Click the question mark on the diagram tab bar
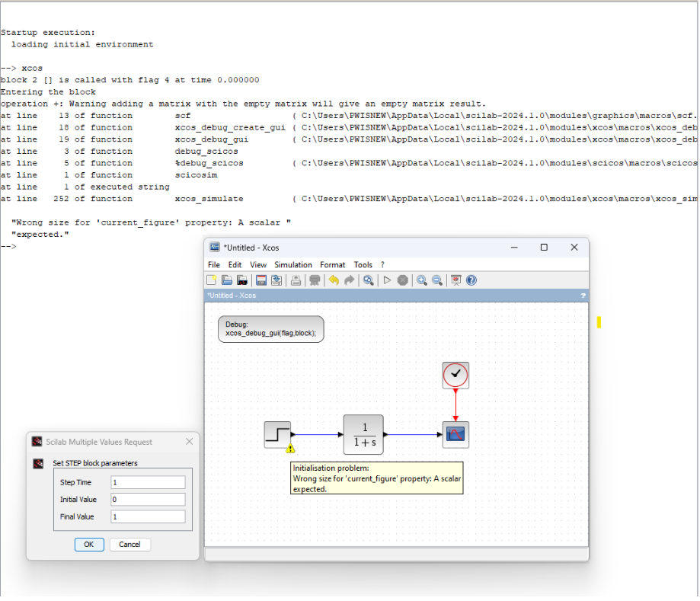 point(583,296)
